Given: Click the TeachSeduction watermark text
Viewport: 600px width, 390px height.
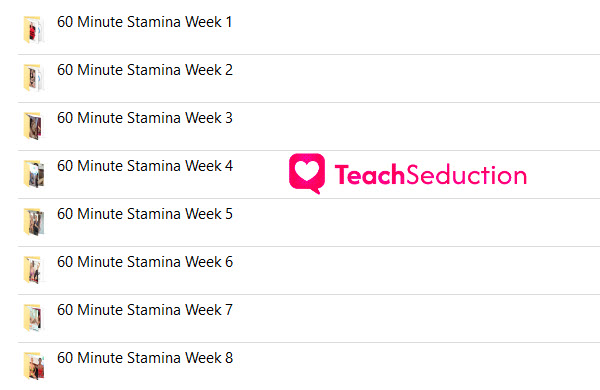Looking at the screenshot, I should [x=431, y=175].
